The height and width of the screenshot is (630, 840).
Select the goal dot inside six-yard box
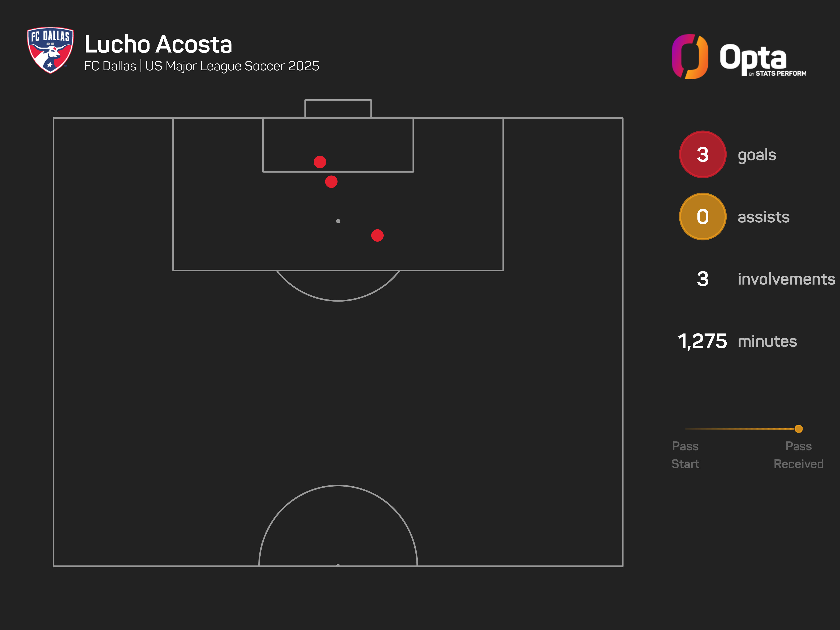[x=320, y=162]
